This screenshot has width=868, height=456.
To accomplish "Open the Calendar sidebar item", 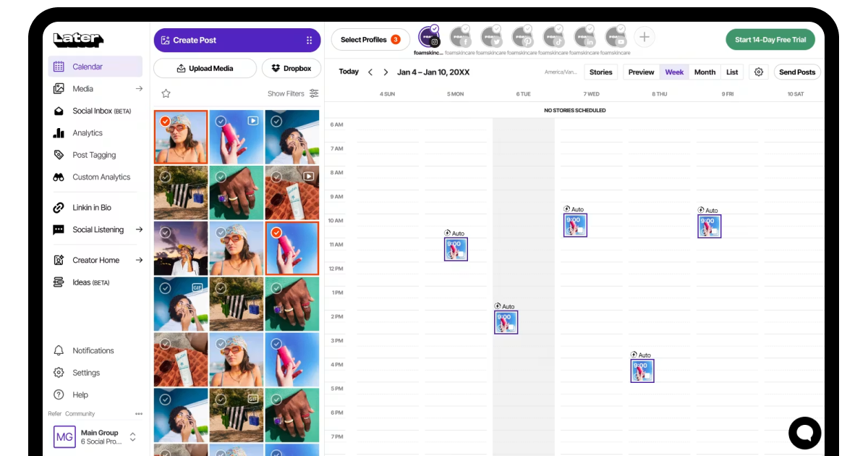I will [x=95, y=67].
